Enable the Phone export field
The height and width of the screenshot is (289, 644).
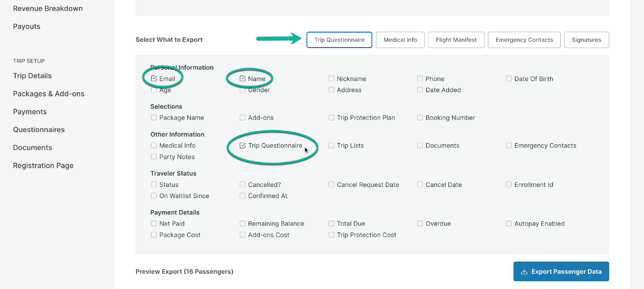tap(420, 78)
